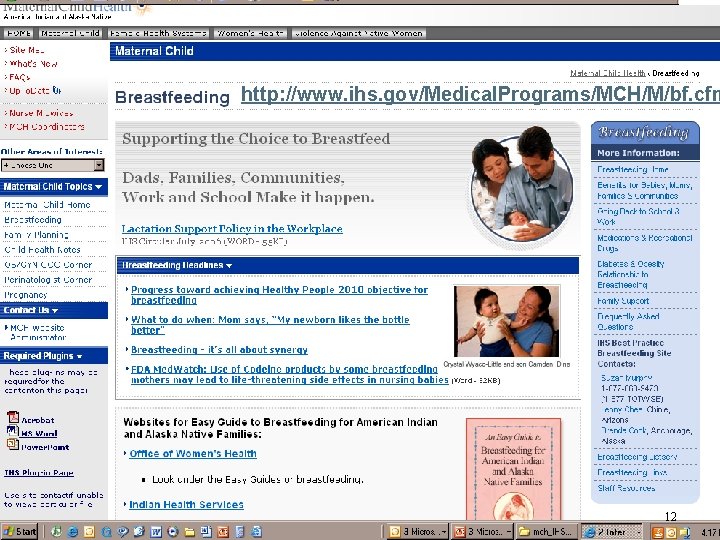Open the folder icon in quick launch
This screenshot has width=720, height=540.
tap(189, 532)
